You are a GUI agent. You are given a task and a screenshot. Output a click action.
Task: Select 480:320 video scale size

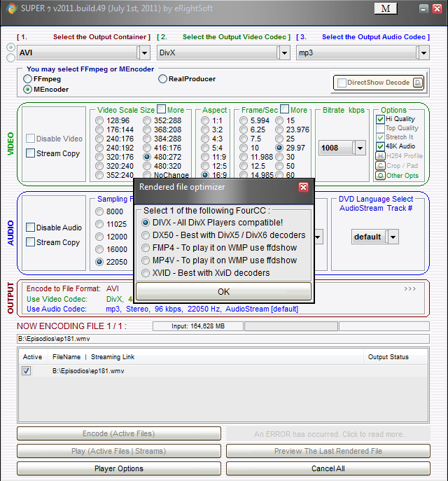tap(147, 166)
